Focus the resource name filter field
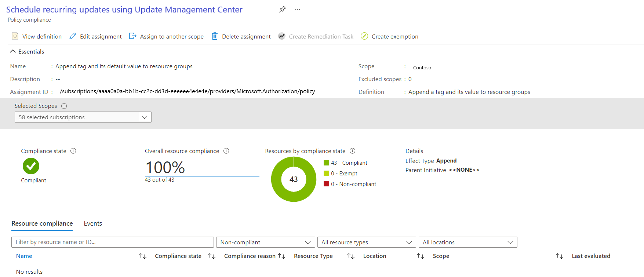This screenshot has height=277, width=644. [x=112, y=242]
